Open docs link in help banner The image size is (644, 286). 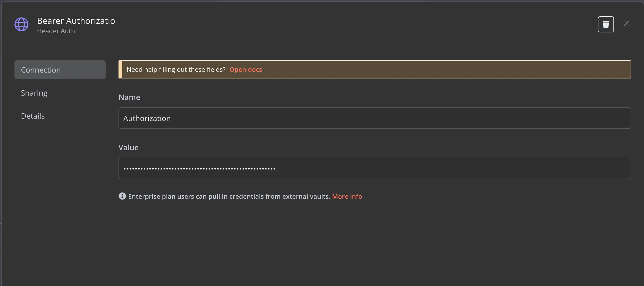point(246,70)
